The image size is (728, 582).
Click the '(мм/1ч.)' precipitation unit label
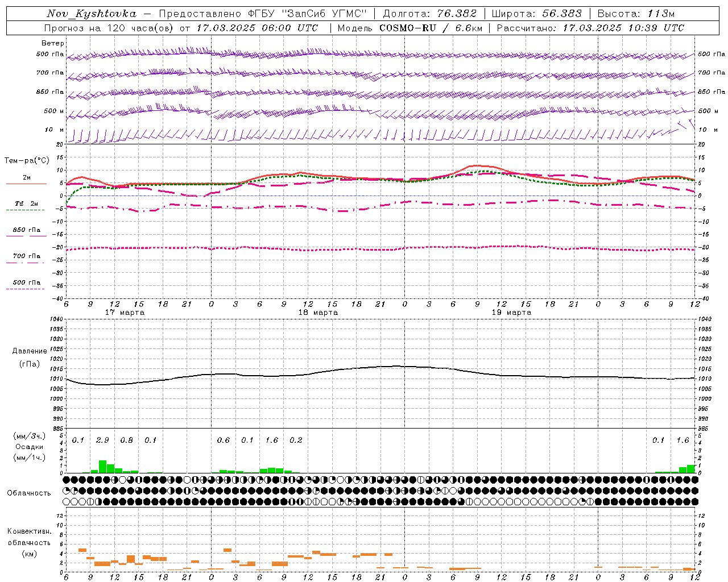[28, 458]
